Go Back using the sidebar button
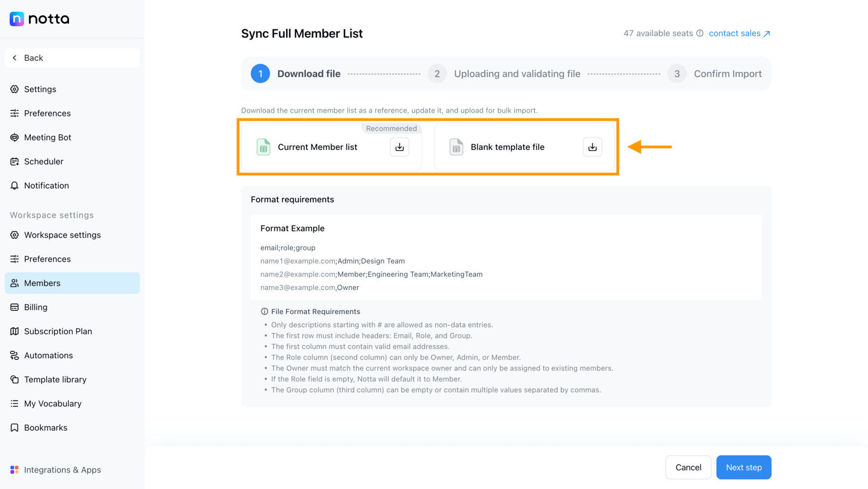868x489 pixels. (x=72, y=58)
